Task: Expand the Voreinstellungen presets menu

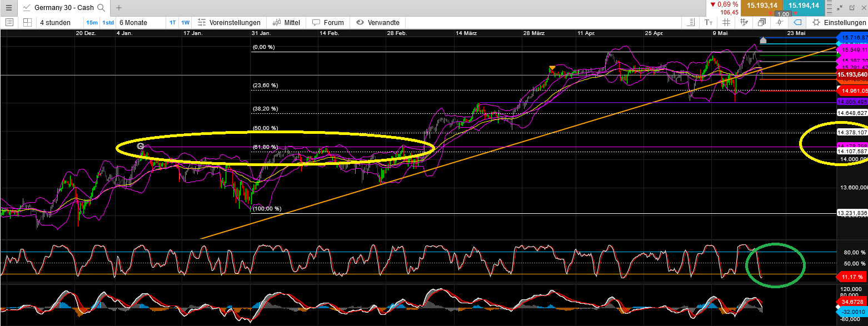Action: (x=228, y=23)
